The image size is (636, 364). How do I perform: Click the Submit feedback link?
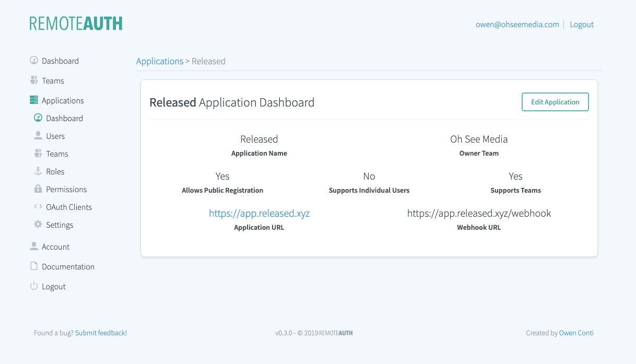pyautogui.click(x=101, y=333)
